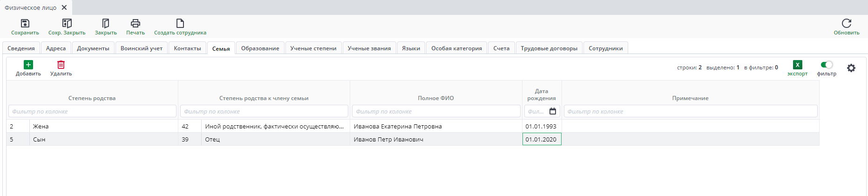
Task: Click the Refresh (Обновить) icon
Action: pos(846,23)
